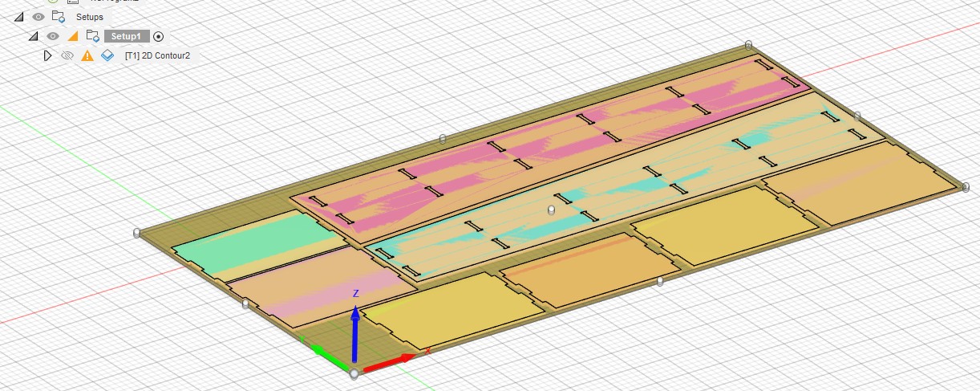Click the active setup radio button
980x391 pixels.
click(x=158, y=36)
